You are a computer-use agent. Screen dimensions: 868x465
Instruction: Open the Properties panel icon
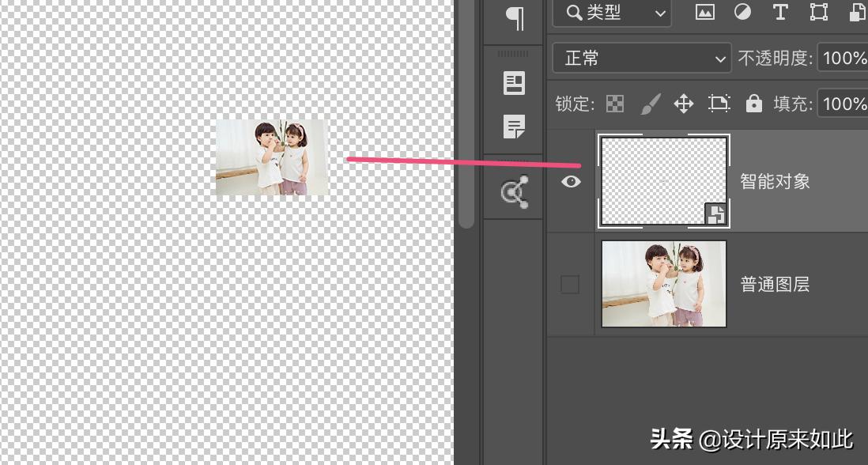(514, 84)
